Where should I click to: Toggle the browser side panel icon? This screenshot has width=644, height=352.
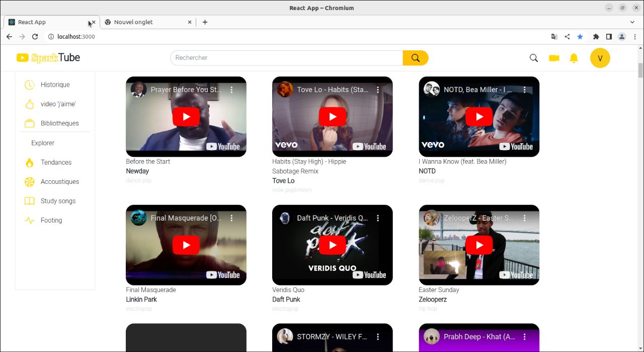click(609, 37)
